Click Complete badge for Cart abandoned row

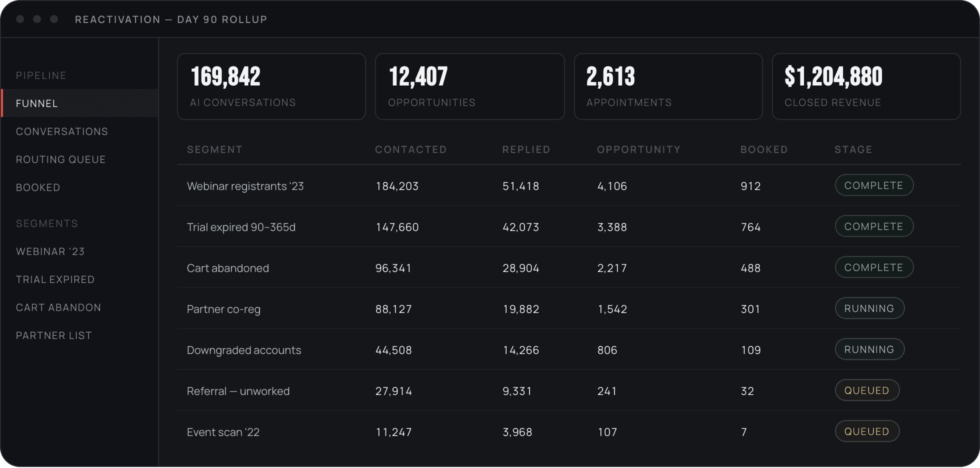pyautogui.click(x=874, y=267)
